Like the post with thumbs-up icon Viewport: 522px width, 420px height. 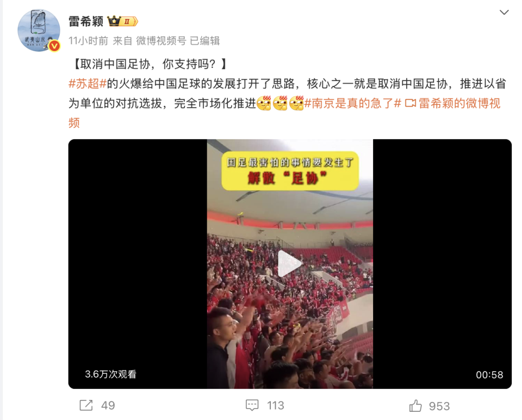pyautogui.click(x=415, y=406)
